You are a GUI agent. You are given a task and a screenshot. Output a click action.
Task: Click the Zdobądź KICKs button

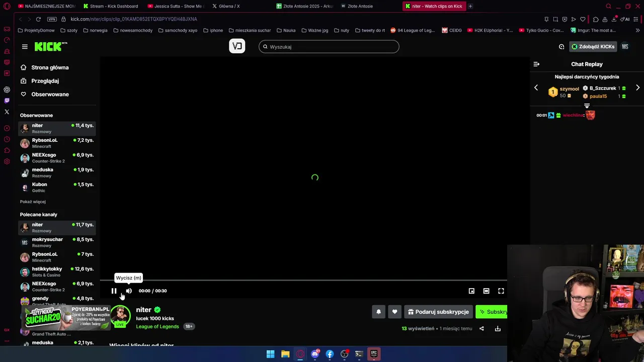point(593,46)
